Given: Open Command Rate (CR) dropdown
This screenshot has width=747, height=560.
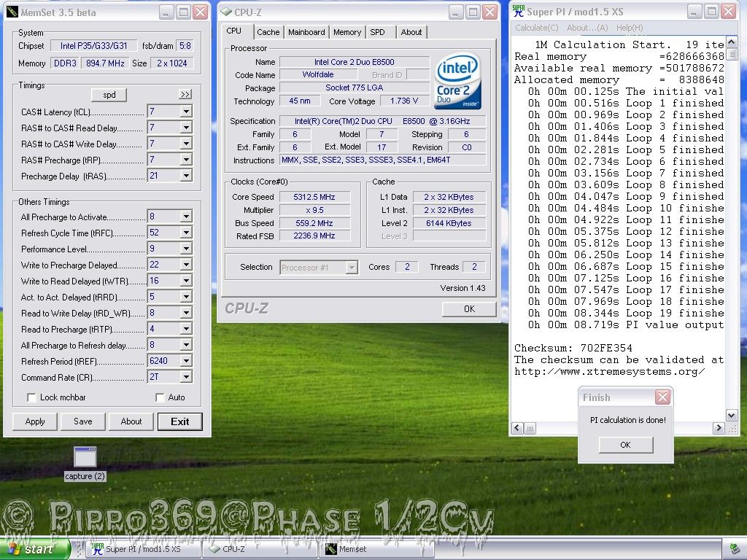Looking at the screenshot, I should pyautogui.click(x=186, y=377).
